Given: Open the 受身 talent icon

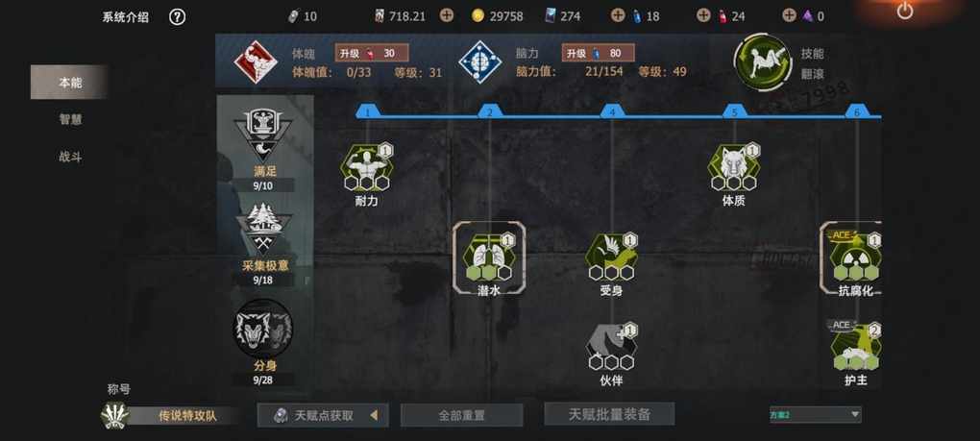Looking at the screenshot, I should (x=611, y=257).
